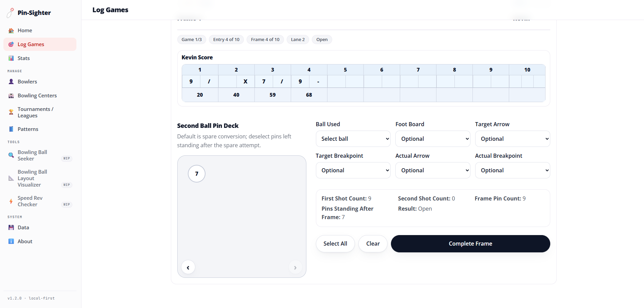The height and width of the screenshot is (308, 644).
Task: Click the Entry 4 of 10 chip
Action: (x=226, y=40)
